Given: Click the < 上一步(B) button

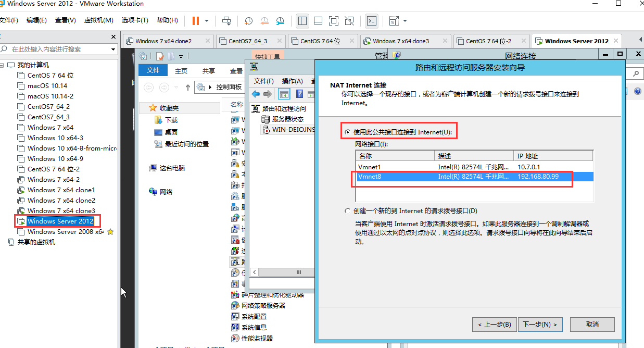Looking at the screenshot, I should [x=495, y=324].
